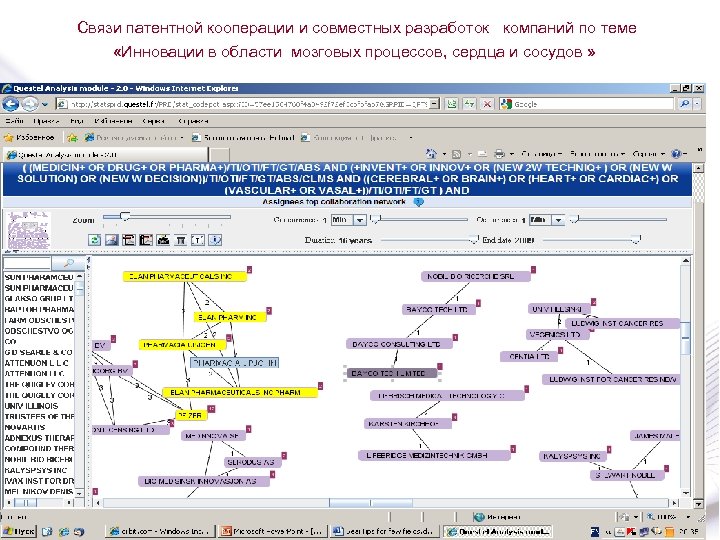This screenshot has width=720, height=540.
Task: Open the Избранное favorites button
Action: click(x=29, y=137)
